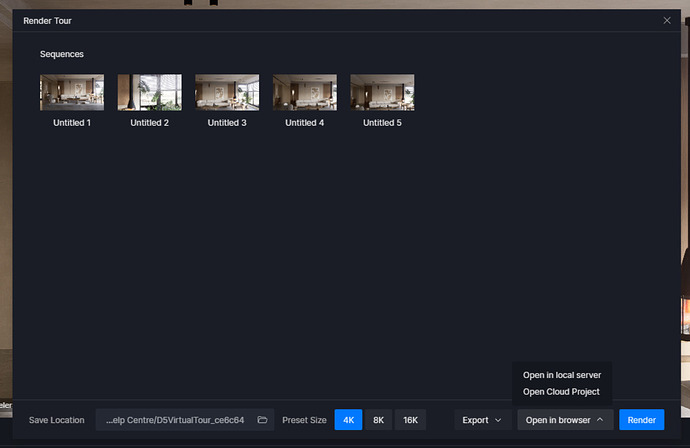Viewport: 690px width, 448px height.
Task: Choose Open Cloud Project option
Action: [x=561, y=391]
